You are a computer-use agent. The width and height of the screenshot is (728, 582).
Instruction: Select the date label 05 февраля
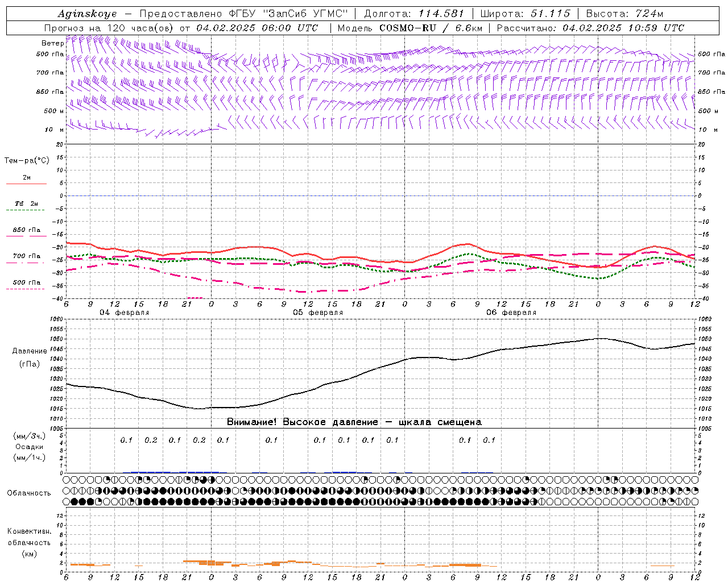(x=318, y=313)
